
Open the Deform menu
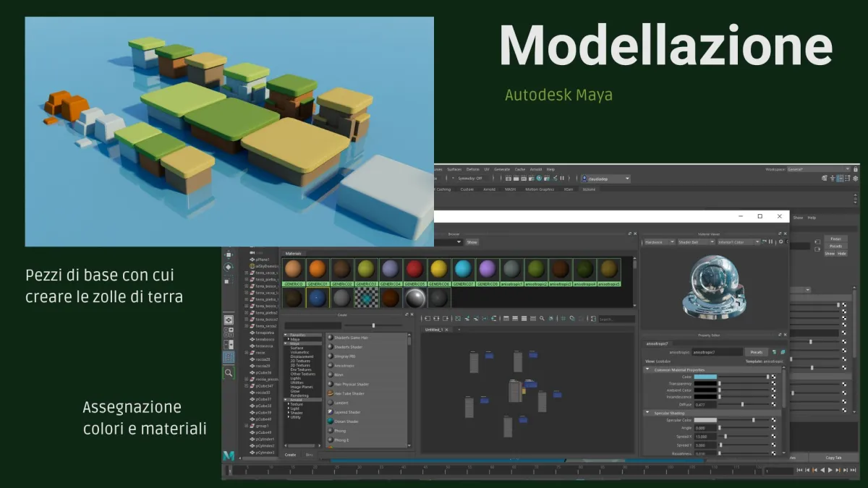[x=472, y=169]
